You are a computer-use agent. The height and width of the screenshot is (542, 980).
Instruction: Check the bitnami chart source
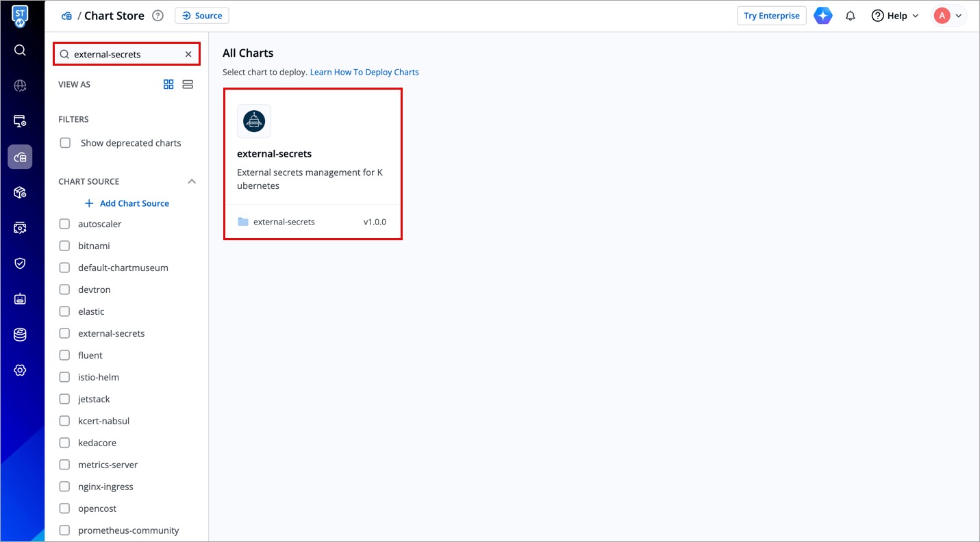tap(64, 246)
